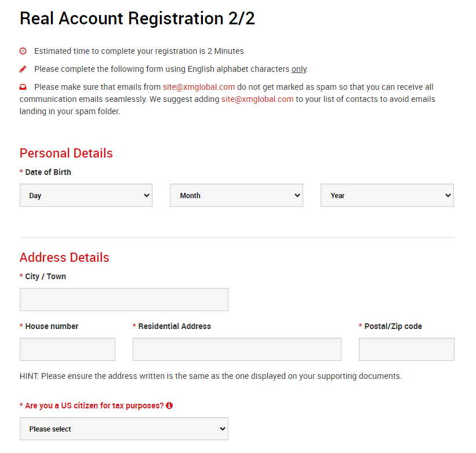Image resolution: width=476 pixels, height=453 pixels.
Task: Click the pencil icon beside English alphabet note
Action: pos(23,69)
